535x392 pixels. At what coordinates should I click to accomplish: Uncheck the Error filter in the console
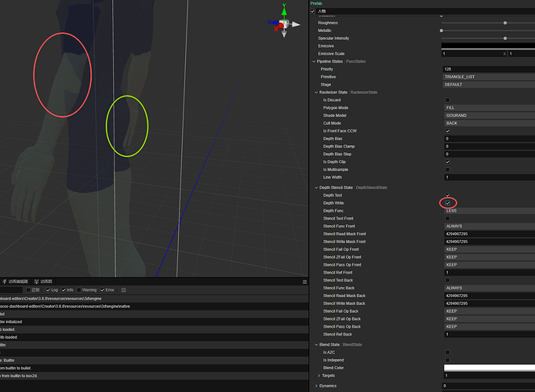click(102, 290)
